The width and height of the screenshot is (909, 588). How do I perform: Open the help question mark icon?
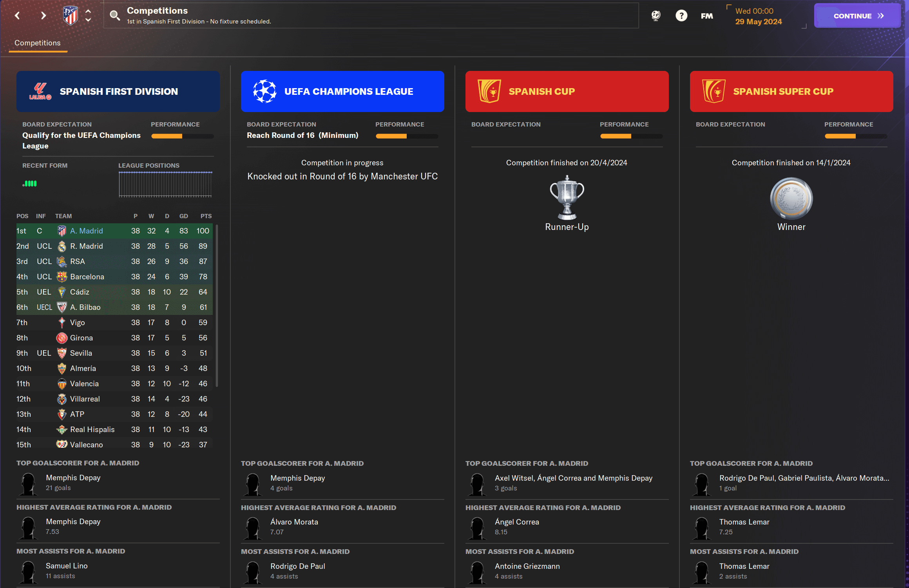[x=681, y=16]
